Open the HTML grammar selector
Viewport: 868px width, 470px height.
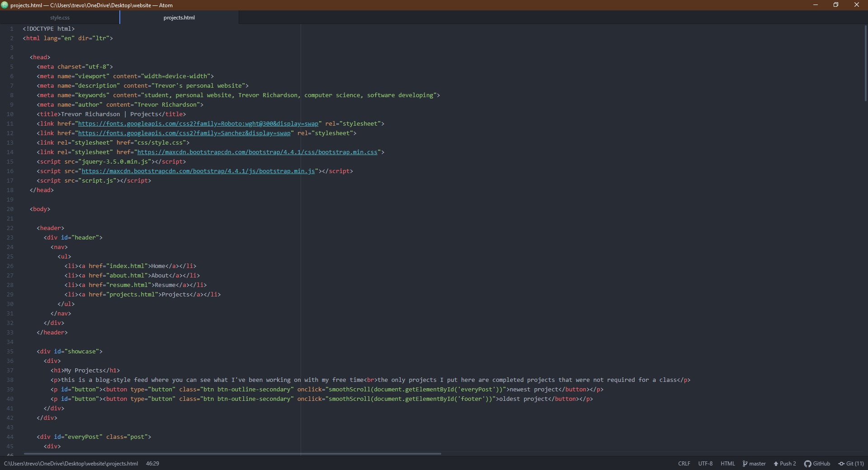click(728, 464)
